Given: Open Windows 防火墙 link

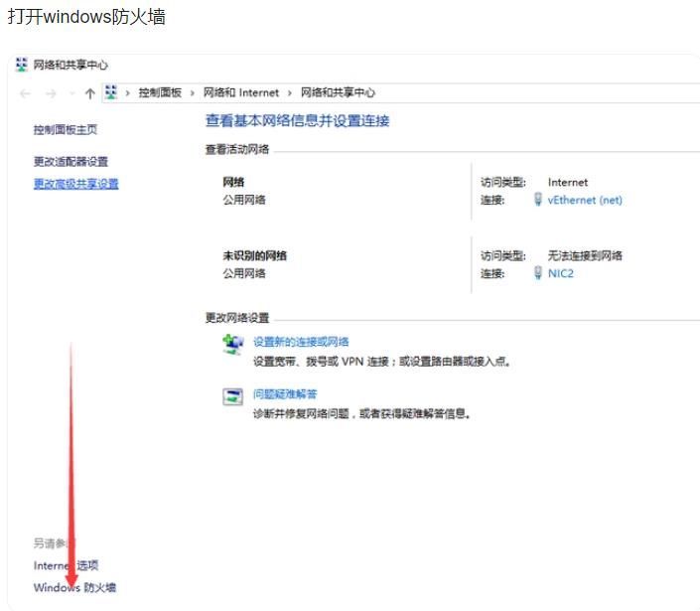Looking at the screenshot, I should 74,587.
